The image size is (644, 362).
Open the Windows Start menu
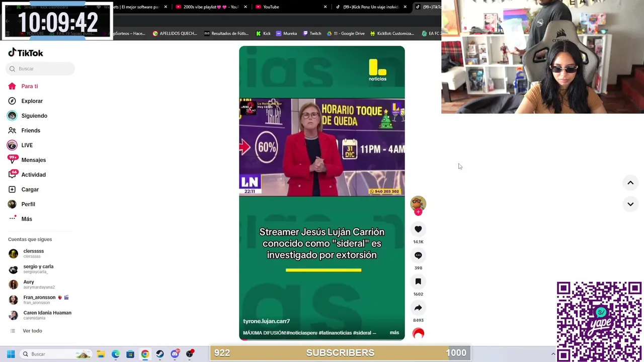point(11,354)
